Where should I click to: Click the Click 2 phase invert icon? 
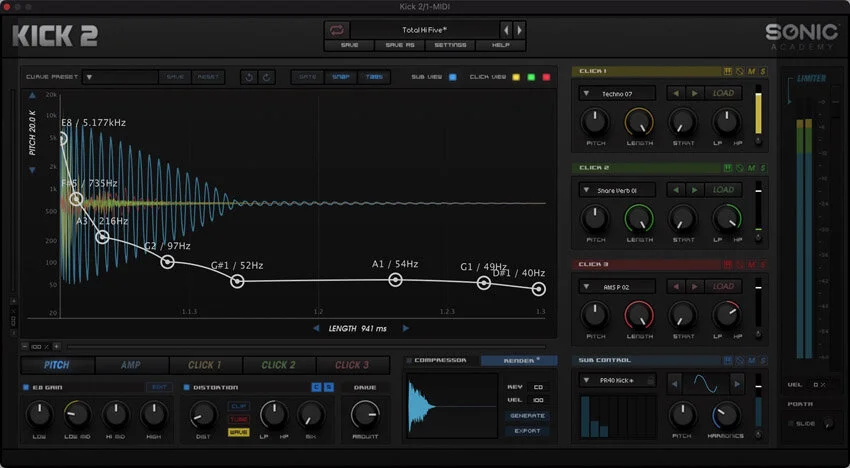click(x=739, y=168)
